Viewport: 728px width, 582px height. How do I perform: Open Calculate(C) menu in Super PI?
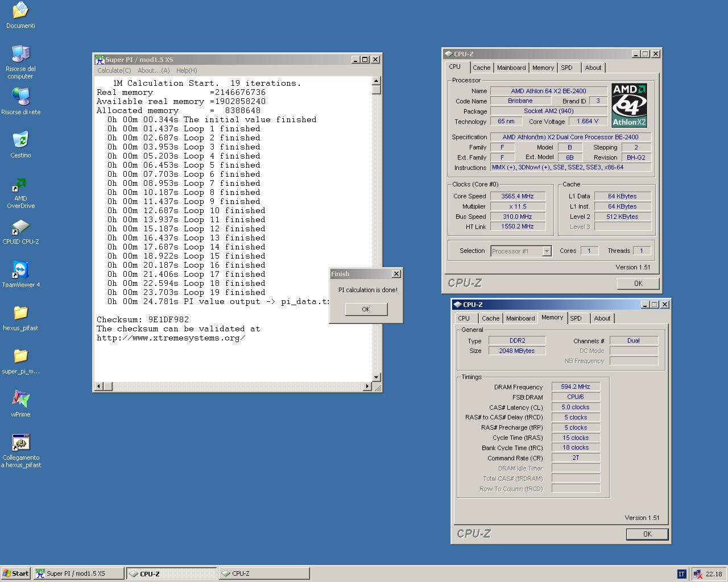[x=114, y=70]
